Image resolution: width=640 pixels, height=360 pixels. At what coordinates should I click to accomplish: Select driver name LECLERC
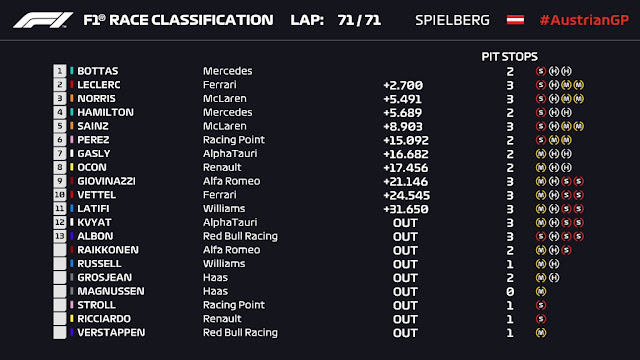pos(99,85)
